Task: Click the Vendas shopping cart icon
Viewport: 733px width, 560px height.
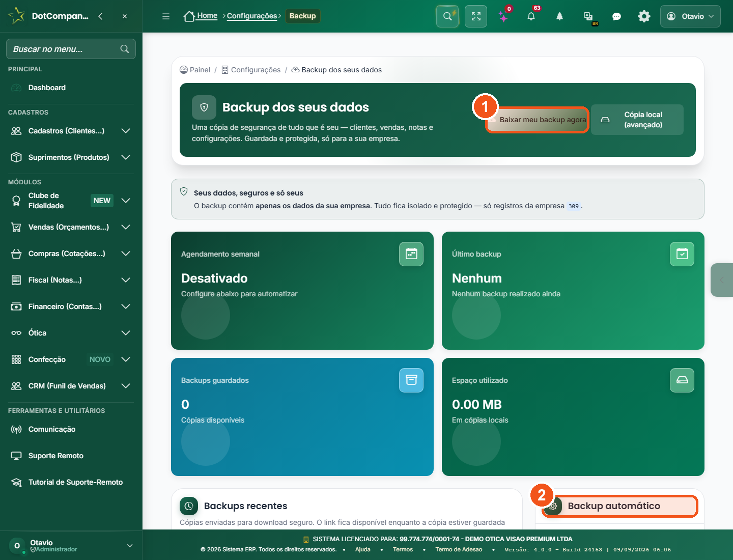Action: pyautogui.click(x=16, y=227)
